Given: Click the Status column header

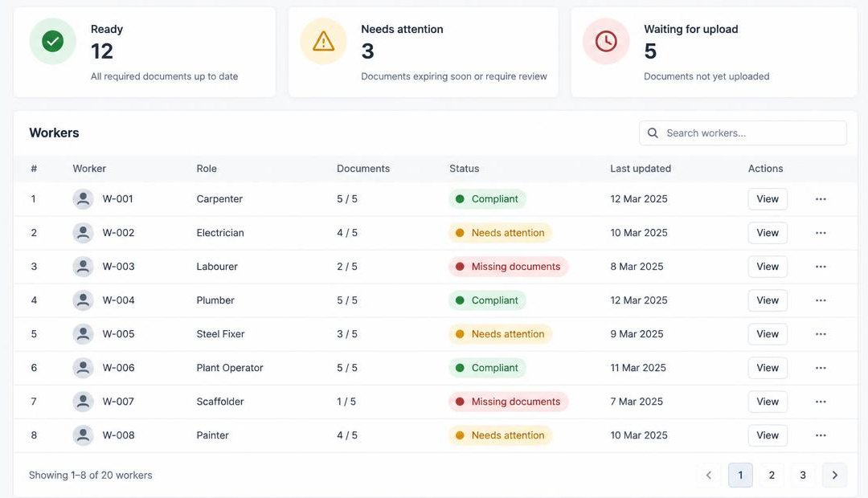Looking at the screenshot, I should pyautogui.click(x=464, y=169).
